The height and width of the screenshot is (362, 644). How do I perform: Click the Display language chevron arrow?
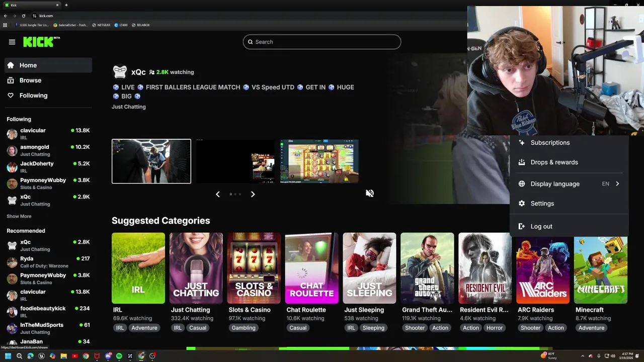click(x=617, y=184)
